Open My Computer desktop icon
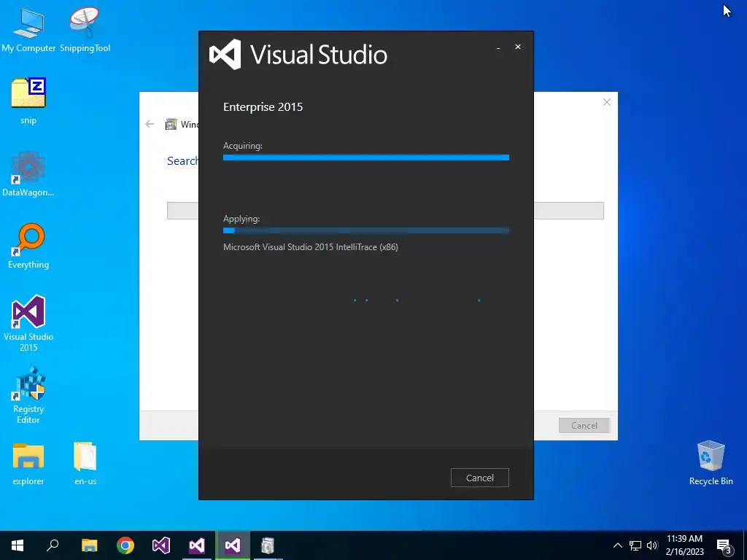Viewport: 747px width, 560px height. pyautogui.click(x=28, y=29)
